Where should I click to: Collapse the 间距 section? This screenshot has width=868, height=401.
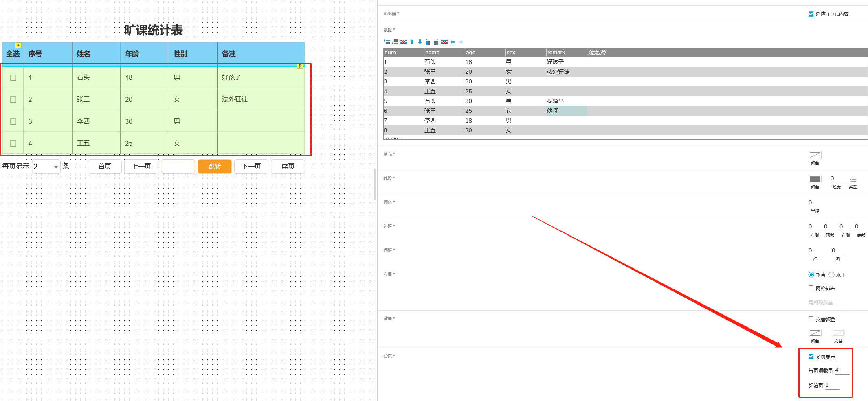(389, 250)
